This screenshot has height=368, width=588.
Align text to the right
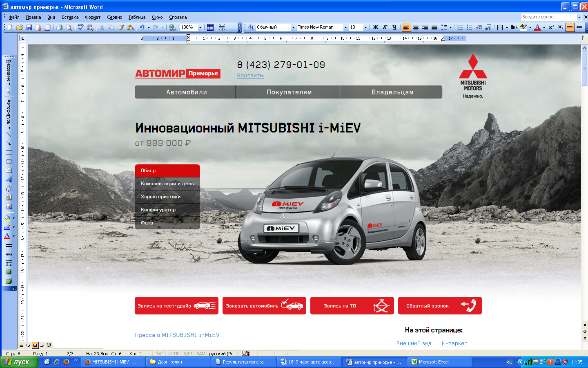point(425,27)
